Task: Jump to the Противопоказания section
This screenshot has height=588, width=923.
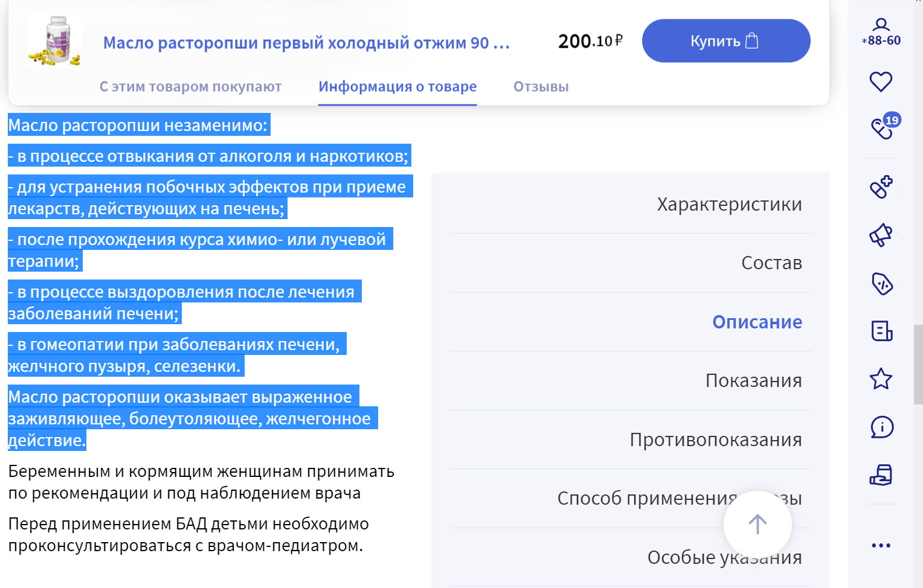Action: click(716, 439)
